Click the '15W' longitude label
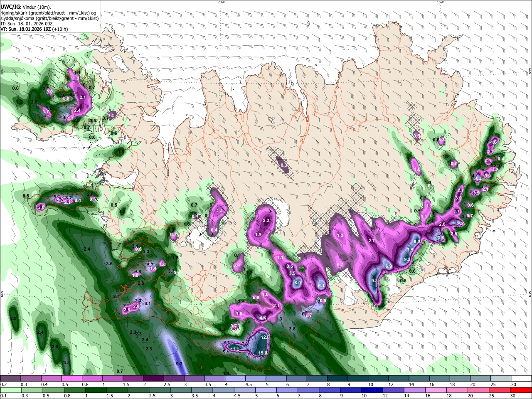 440,2
